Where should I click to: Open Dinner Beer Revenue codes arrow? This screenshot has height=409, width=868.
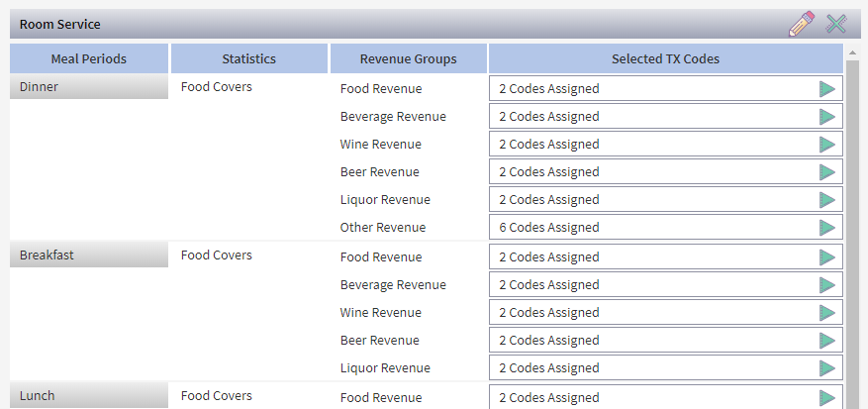(827, 172)
